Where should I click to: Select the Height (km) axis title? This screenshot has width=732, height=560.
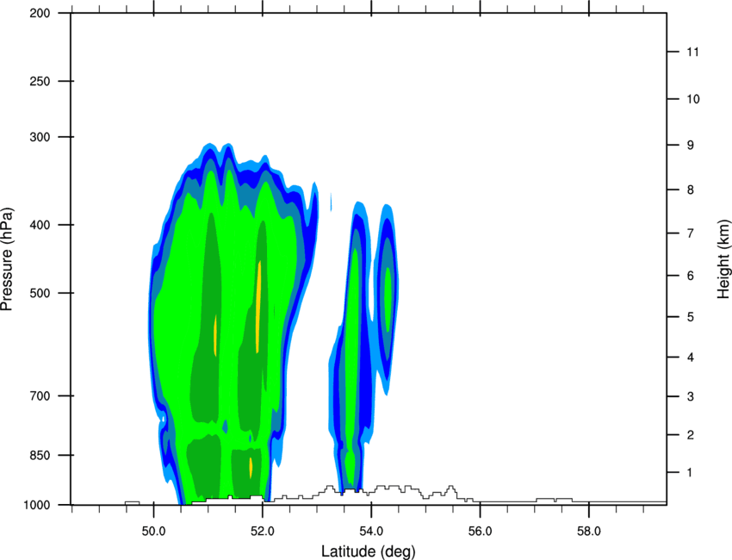723,259
